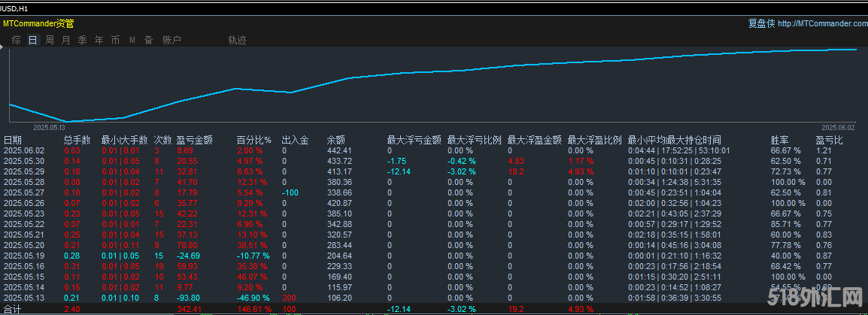The width and height of the screenshot is (868, 315).
Task: Click the 出入金 column header
Action: pos(295,140)
